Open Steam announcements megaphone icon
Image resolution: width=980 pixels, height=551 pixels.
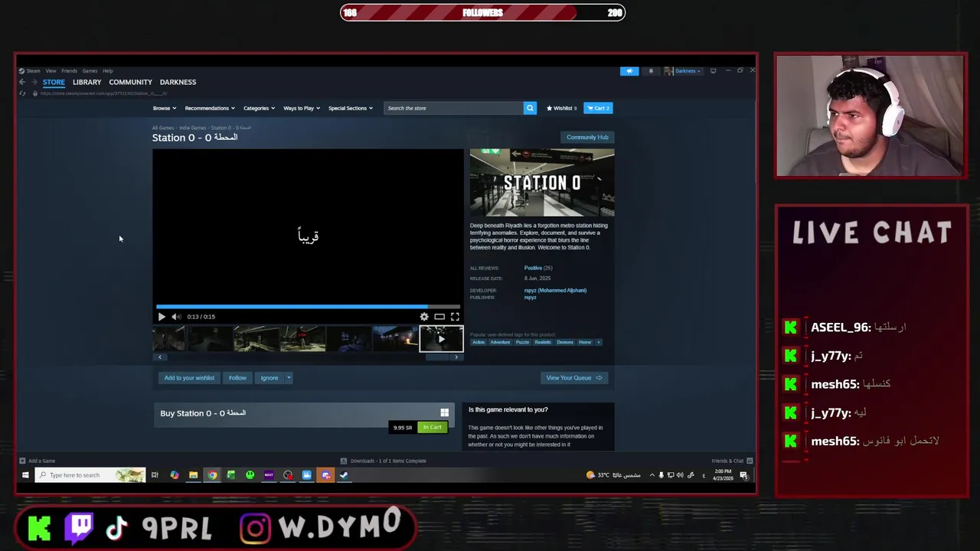pos(629,71)
